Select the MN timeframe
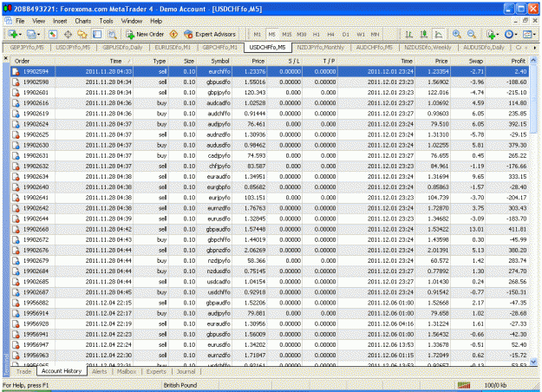Screen dimensions: 542x392 click(375, 35)
